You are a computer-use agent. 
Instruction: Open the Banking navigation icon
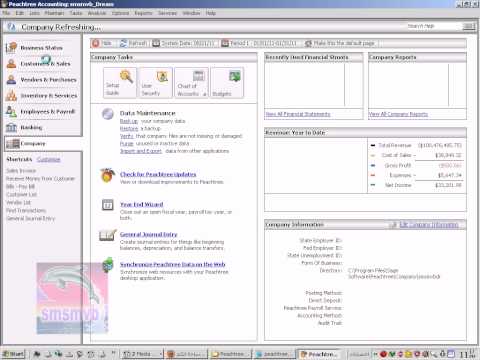(x=11, y=127)
